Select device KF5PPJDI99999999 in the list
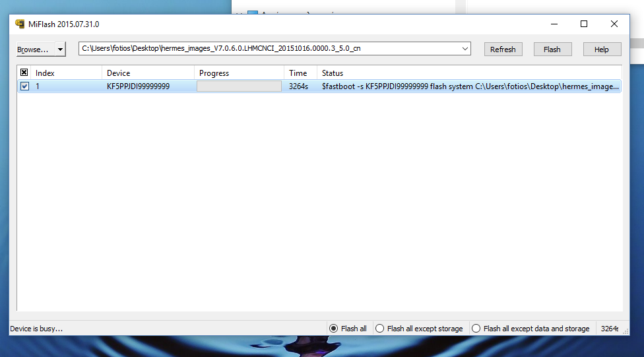This screenshot has width=644, height=357. point(138,86)
